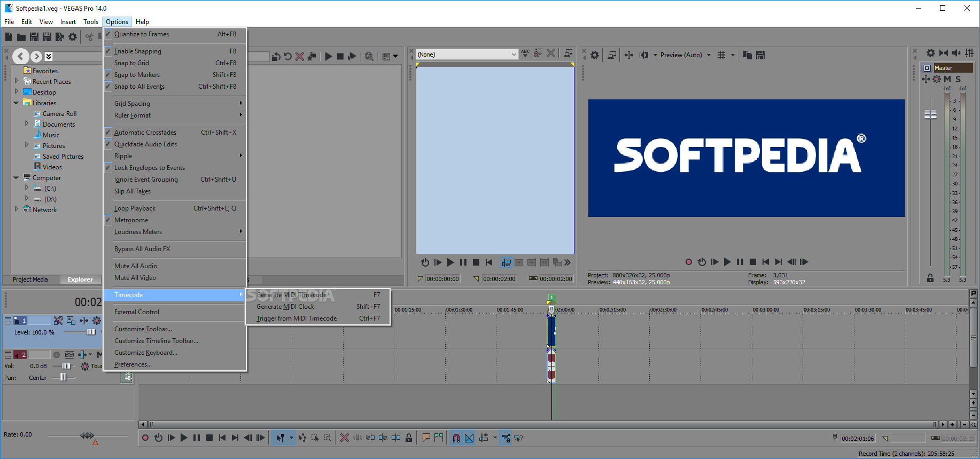980x459 pixels.
Task: Toggle Snap to Markers option
Action: coord(175,75)
